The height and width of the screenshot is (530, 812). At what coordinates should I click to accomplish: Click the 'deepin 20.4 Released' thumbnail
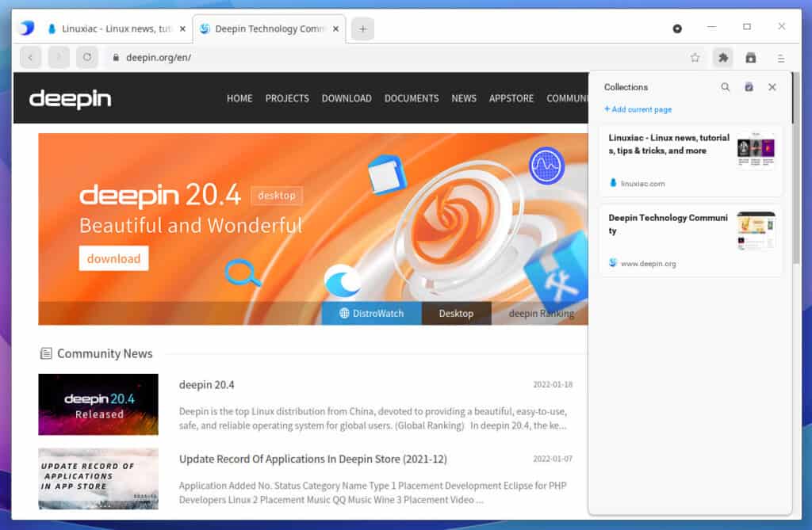[x=98, y=404]
